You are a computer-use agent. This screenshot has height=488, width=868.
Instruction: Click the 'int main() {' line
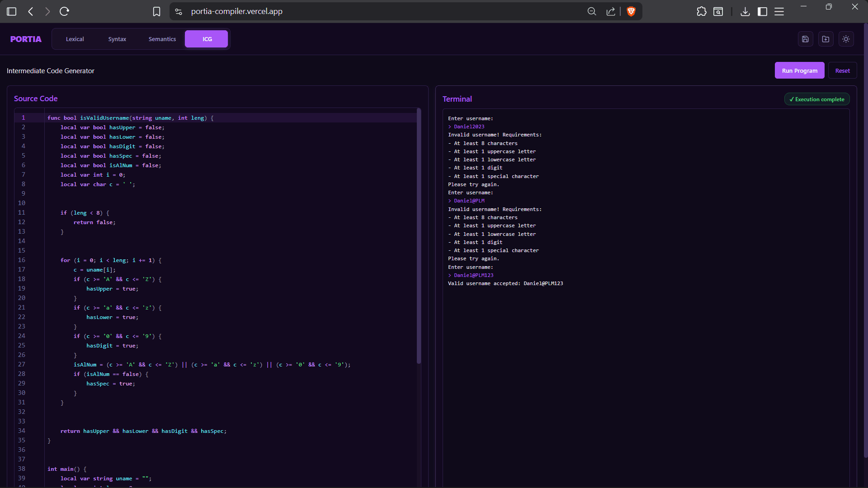coord(67,469)
